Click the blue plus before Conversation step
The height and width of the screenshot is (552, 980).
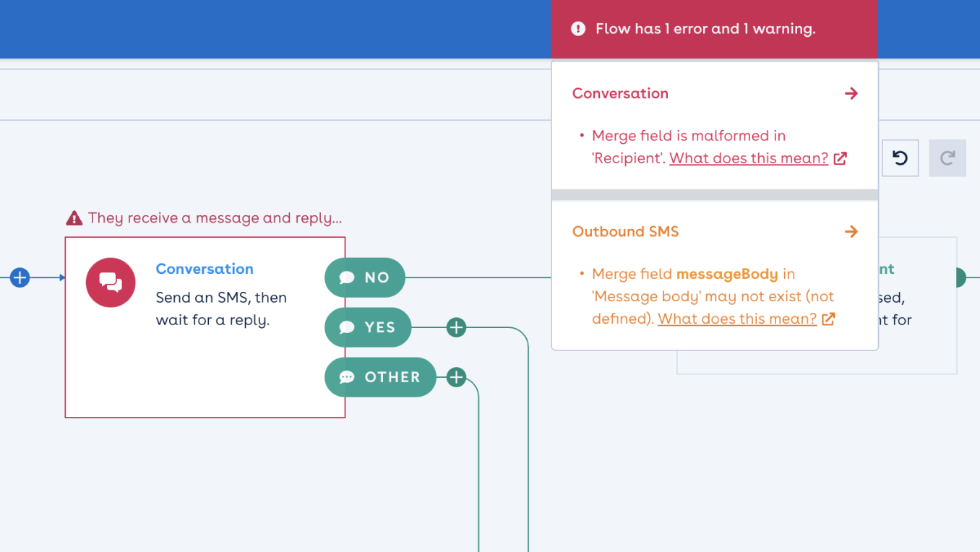coord(20,277)
